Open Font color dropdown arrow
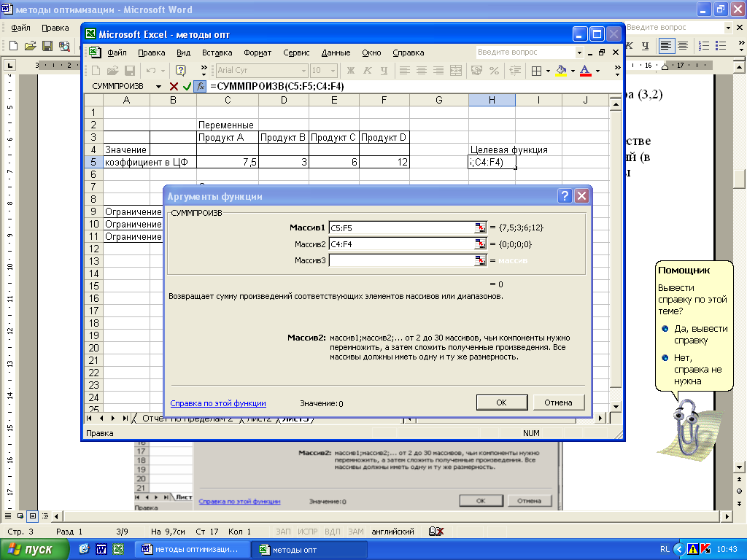 pyautogui.click(x=597, y=71)
